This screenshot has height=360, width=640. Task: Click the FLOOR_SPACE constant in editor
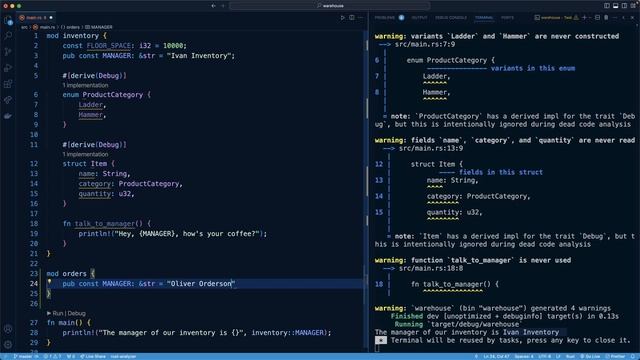click(109, 46)
